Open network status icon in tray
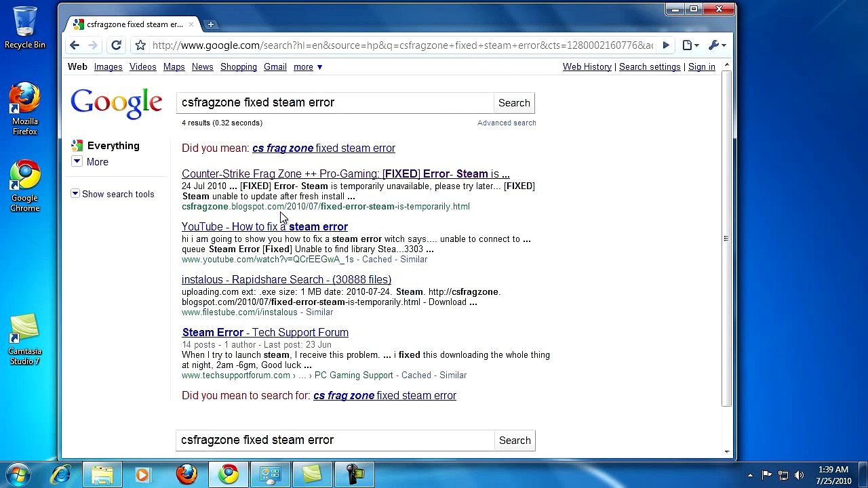Screen dimensions: 868x488 point(783,475)
